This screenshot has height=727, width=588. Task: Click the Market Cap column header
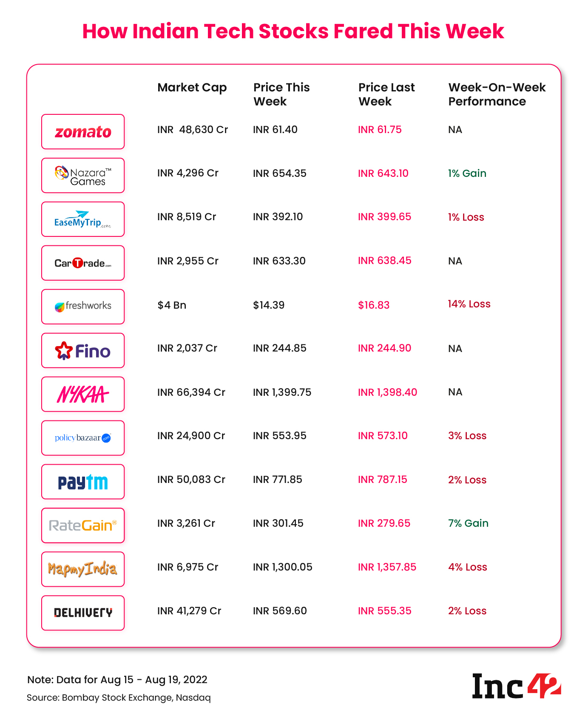pyautogui.click(x=192, y=88)
